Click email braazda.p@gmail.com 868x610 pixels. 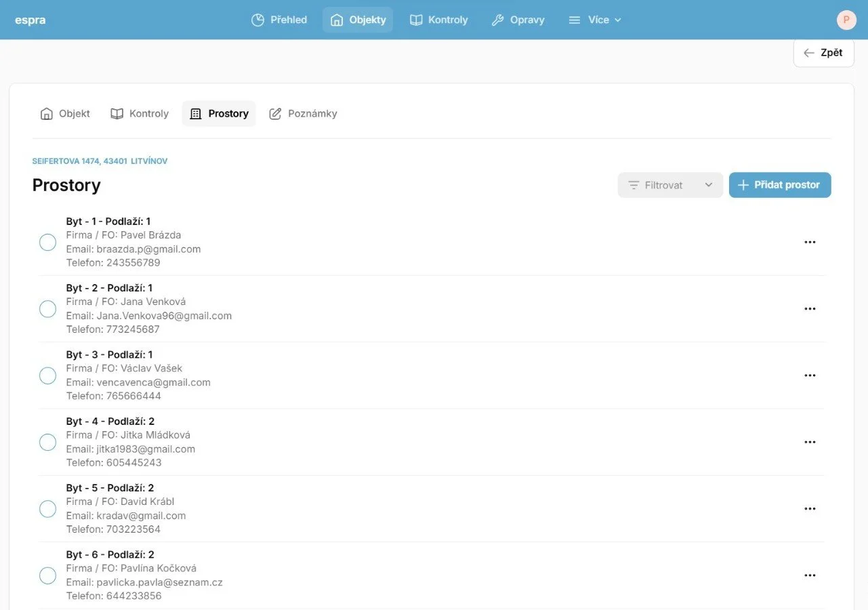coord(149,249)
